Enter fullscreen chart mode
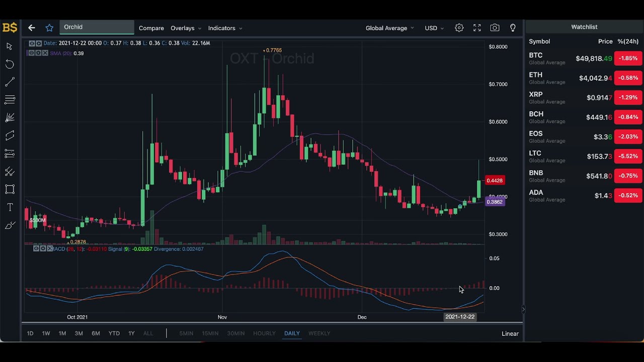 tap(477, 28)
